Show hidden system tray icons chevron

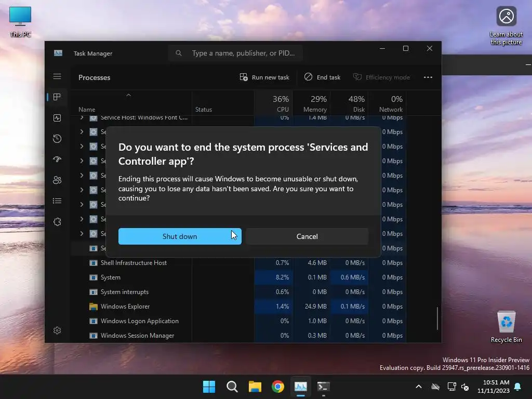click(x=419, y=387)
